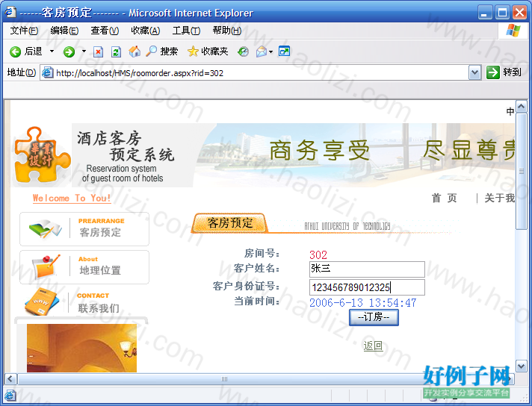The height and width of the screenshot is (406, 532).
Task: Click the orange room photo thumbnail
Action: (x=81, y=348)
